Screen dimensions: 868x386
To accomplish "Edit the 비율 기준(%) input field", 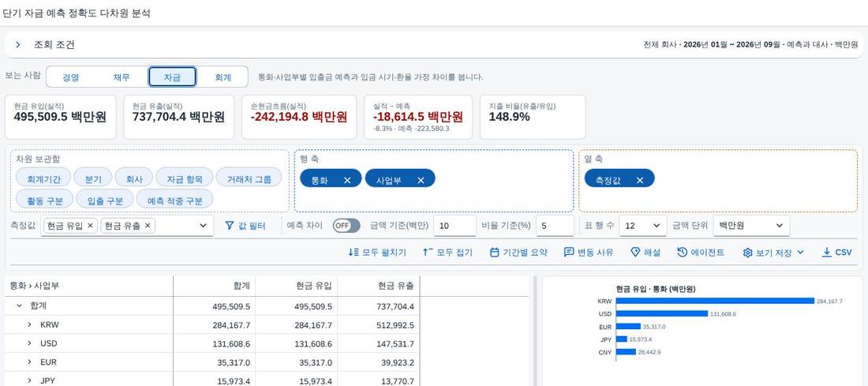I will 555,226.
